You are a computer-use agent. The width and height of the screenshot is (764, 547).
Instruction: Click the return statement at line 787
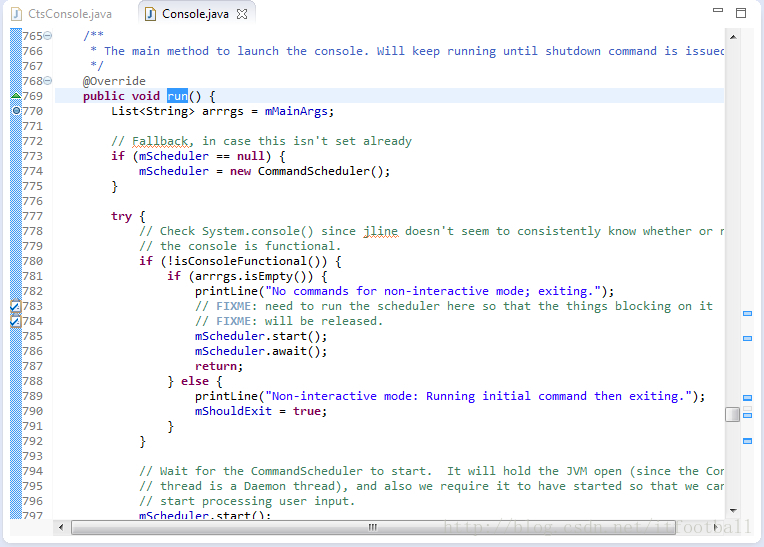click(219, 366)
